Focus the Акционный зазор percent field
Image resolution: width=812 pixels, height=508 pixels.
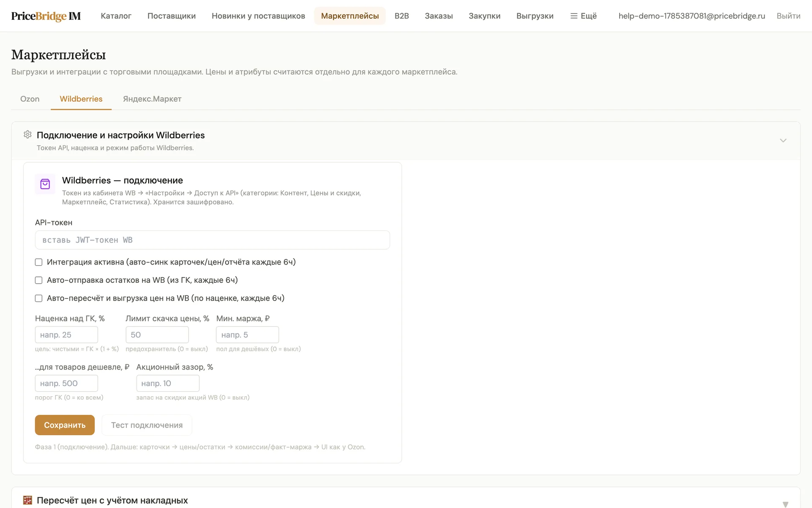[167, 384]
